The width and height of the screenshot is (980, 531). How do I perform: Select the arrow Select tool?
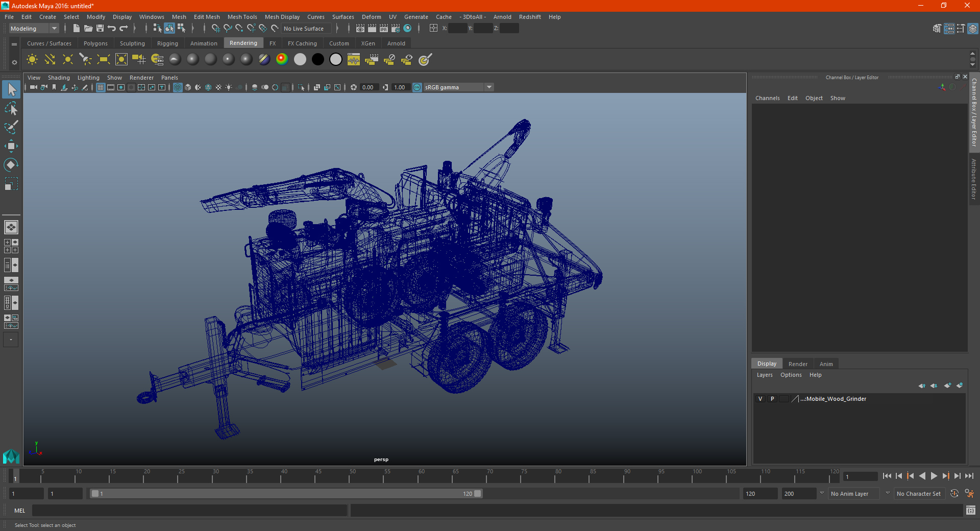11,90
